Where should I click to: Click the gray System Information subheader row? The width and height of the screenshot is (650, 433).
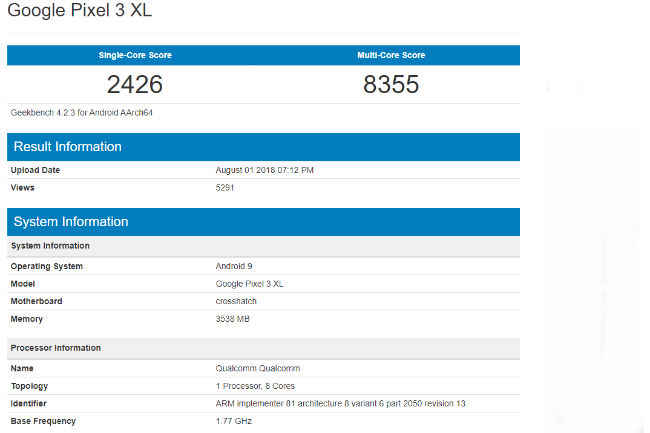click(263, 246)
